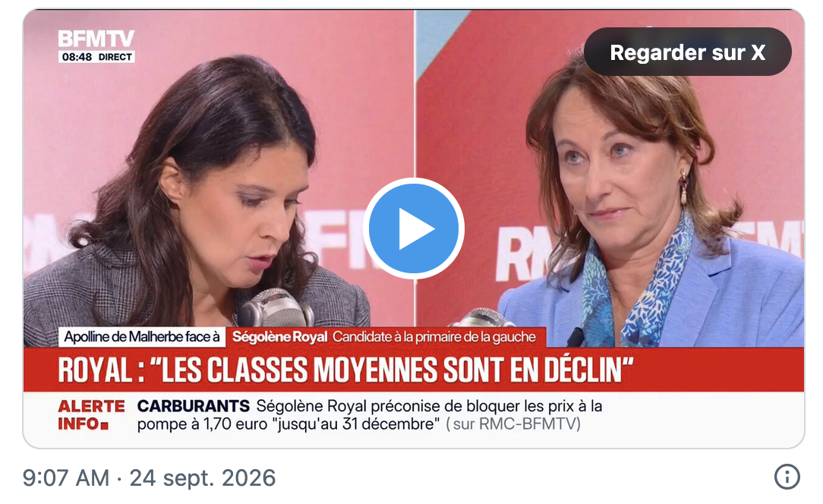Open the tweet info icon
This screenshot has height=504, width=823.
click(x=787, y=477)
